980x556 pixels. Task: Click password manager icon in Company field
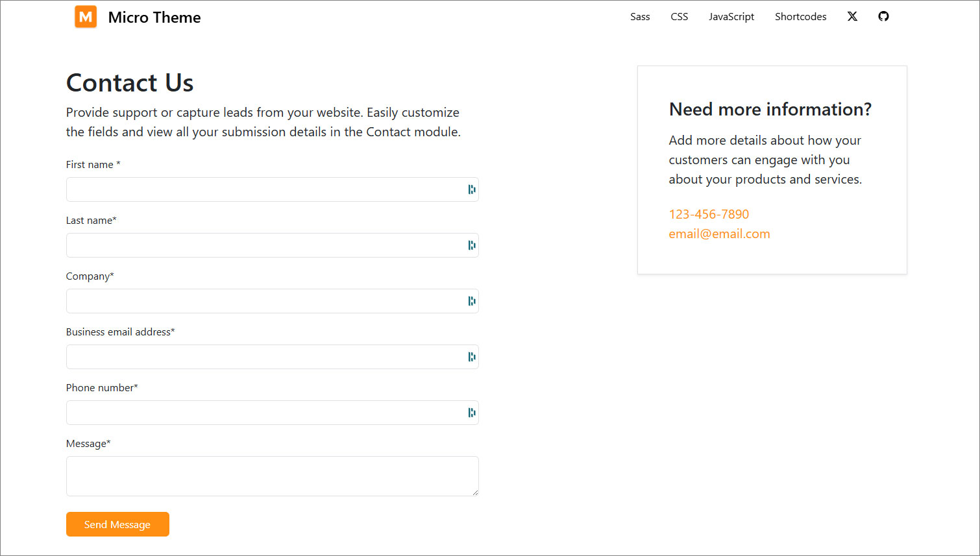click(472, 301)
